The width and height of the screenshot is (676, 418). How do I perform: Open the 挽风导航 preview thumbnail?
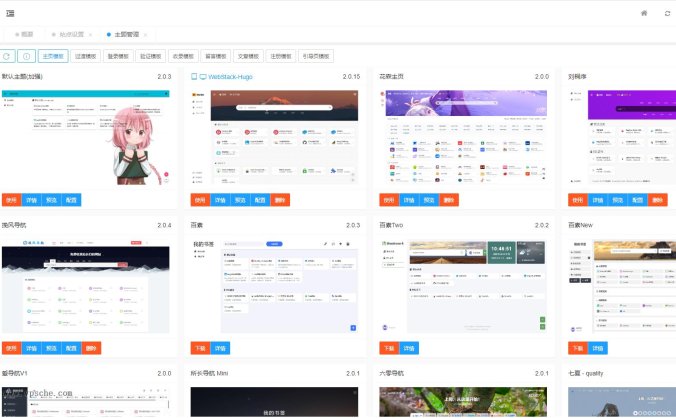coord(86,286)
